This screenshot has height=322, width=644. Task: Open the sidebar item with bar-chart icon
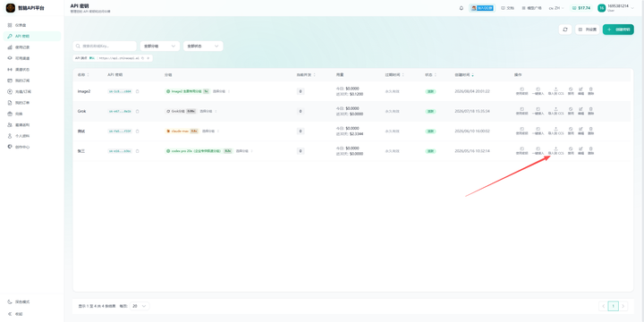[32, 47]
